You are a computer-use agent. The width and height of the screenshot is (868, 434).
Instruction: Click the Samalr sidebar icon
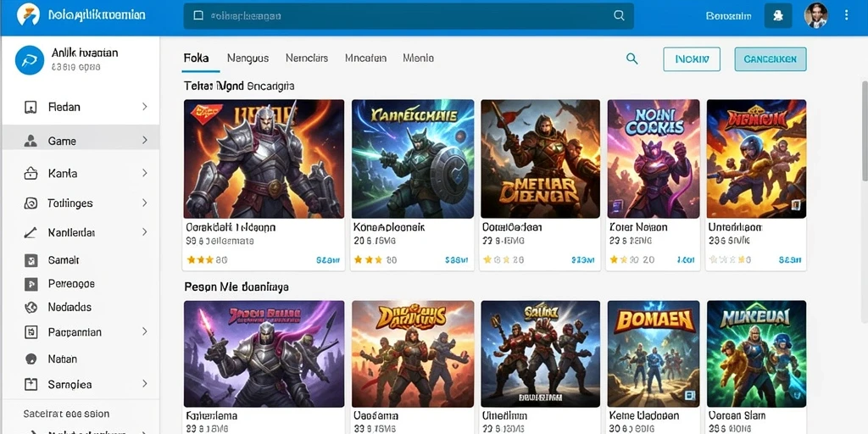(31, 259)
